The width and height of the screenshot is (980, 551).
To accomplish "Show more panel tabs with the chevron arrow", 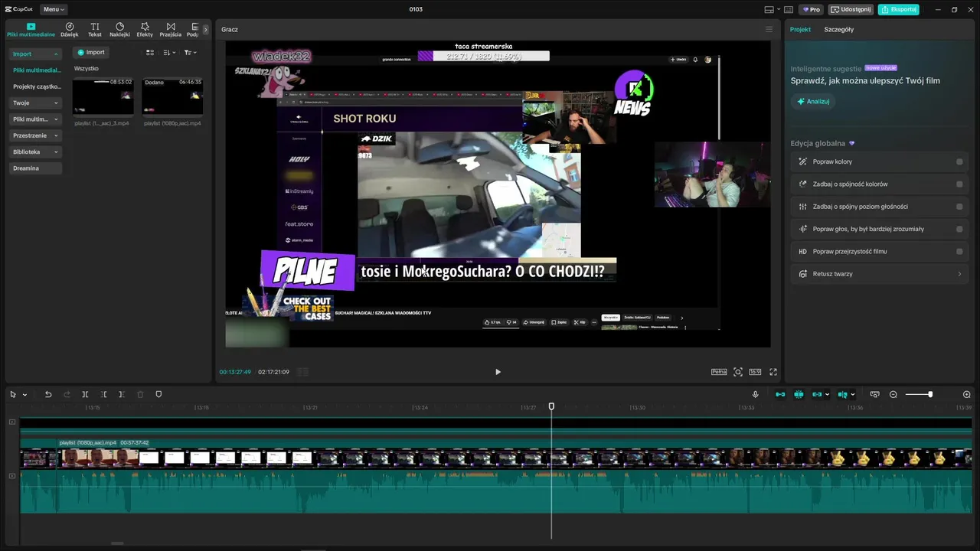I will pos(205,30).
